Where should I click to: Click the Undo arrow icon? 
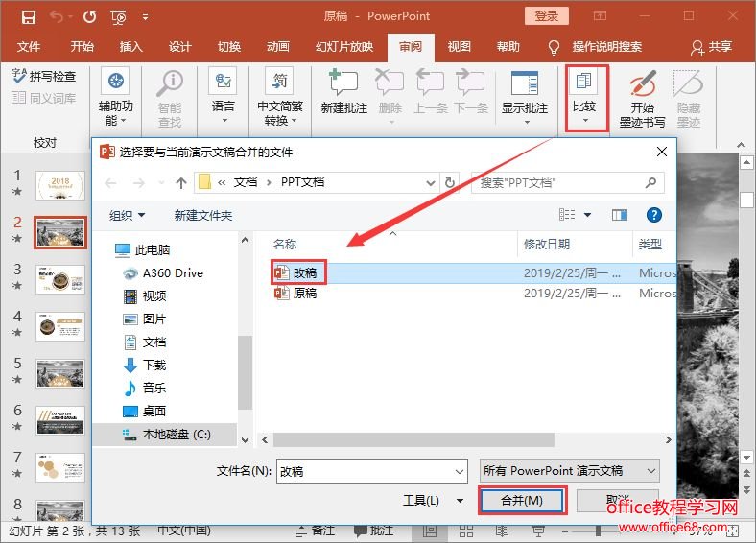(58, 17)
